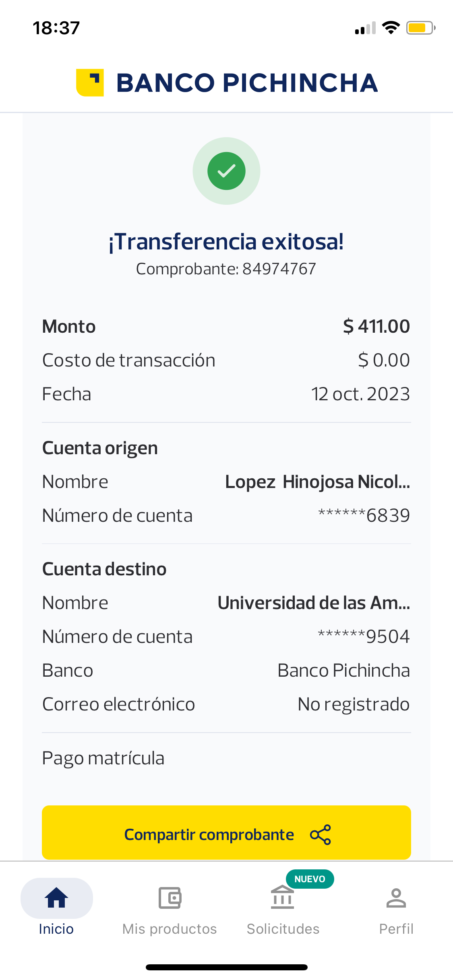Tap the Pago matrícula description text
This screenshot has height=980, width=453.
point(103,758)
